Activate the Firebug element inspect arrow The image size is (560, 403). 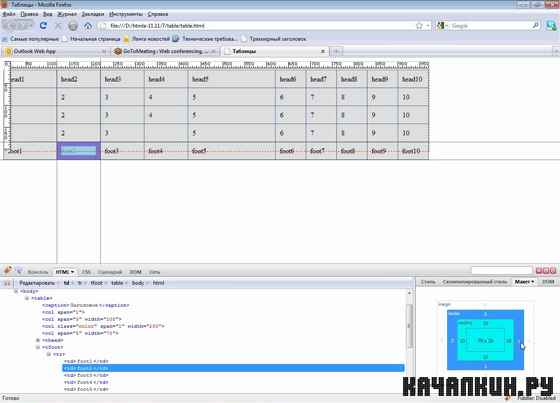click(19, 272)
